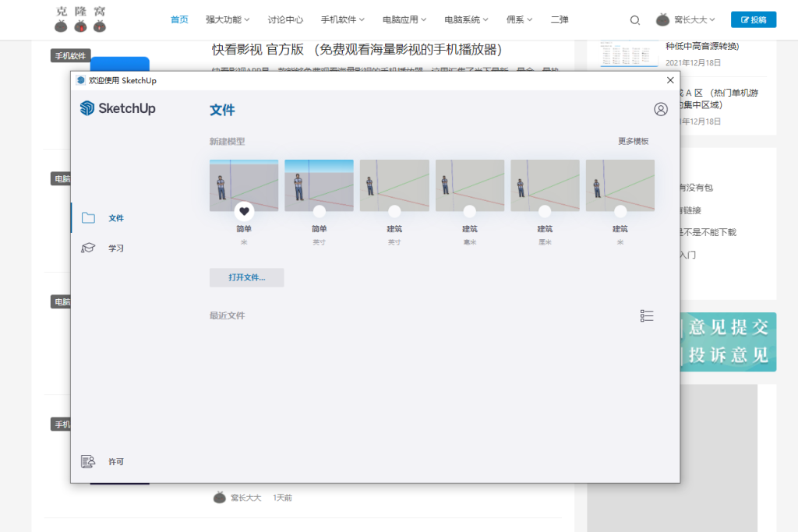This screenshot has height=532, width=798.
Task: Set the 简单 英寸 template as default favorite
Action: (x=319, y=211)
